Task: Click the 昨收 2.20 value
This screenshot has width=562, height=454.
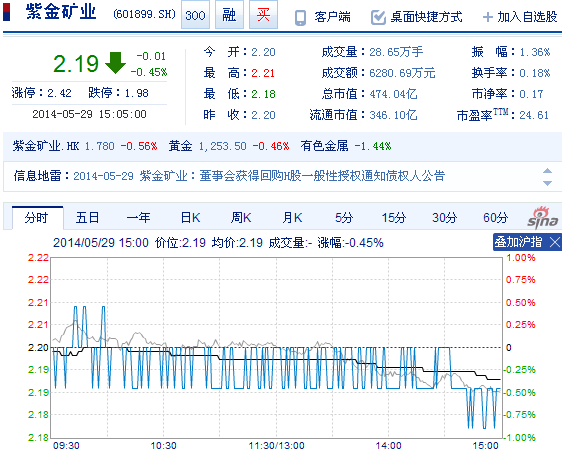Action: [263, 115]
